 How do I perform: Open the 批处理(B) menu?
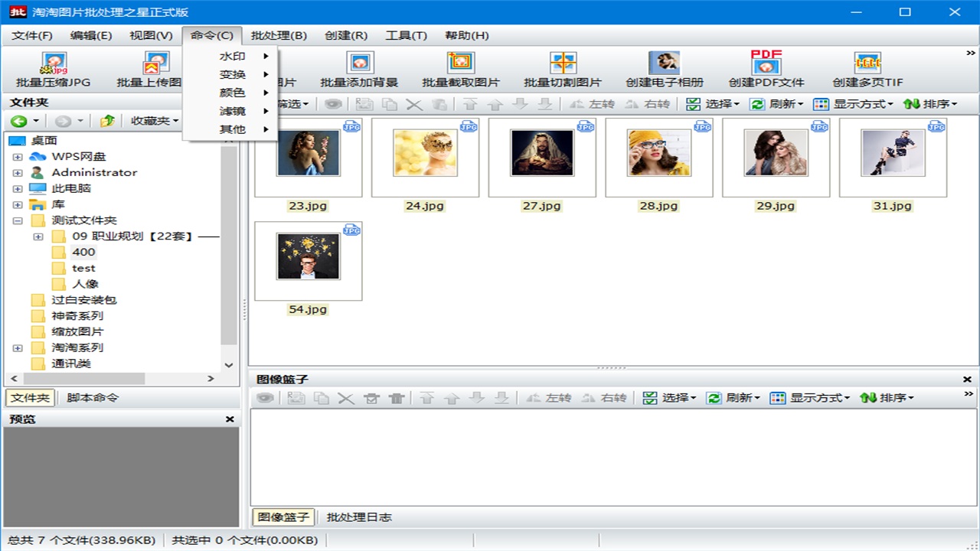279,35
